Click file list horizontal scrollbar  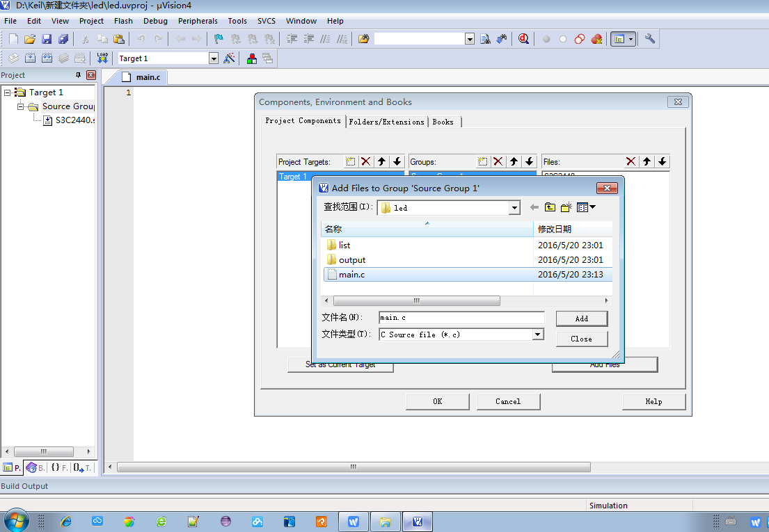click(x=417, y=300)
